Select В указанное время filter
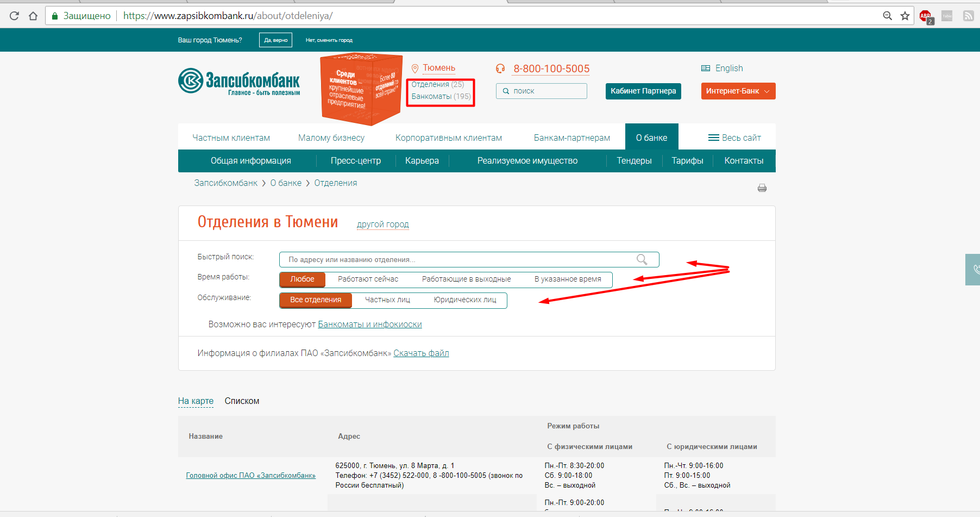Viewport: 980px width, 517px height. pyautogui.click(x=568, y=279)
